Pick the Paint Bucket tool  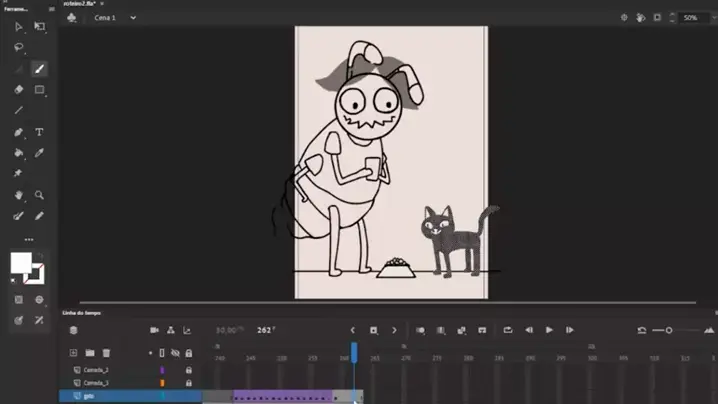[19, 153]
